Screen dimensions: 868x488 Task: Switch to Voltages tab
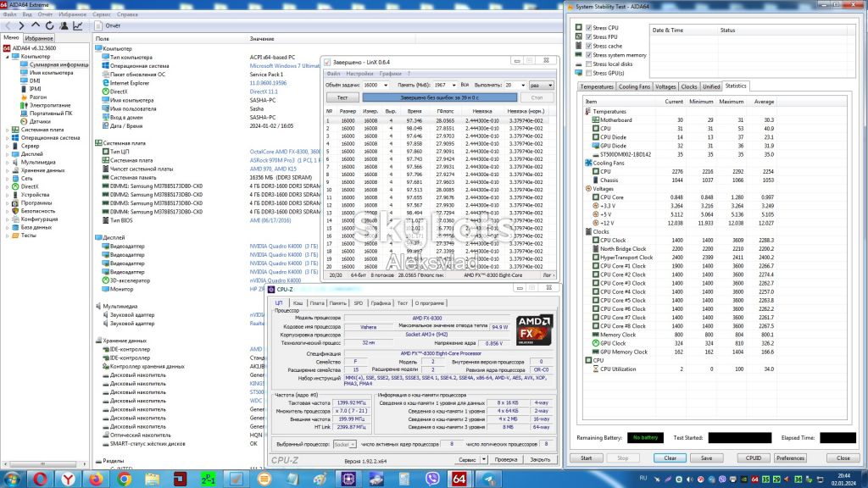pos(665,87)
